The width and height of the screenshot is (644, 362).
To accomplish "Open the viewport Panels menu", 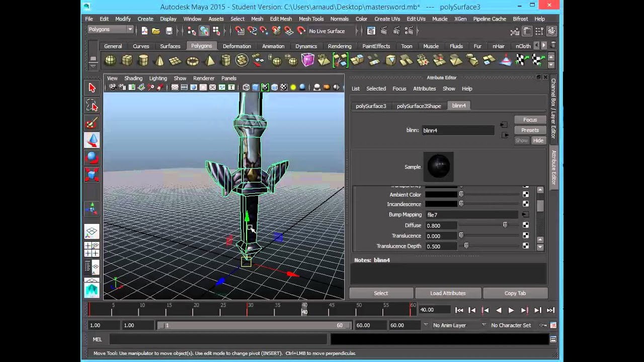I will [228, 78].
